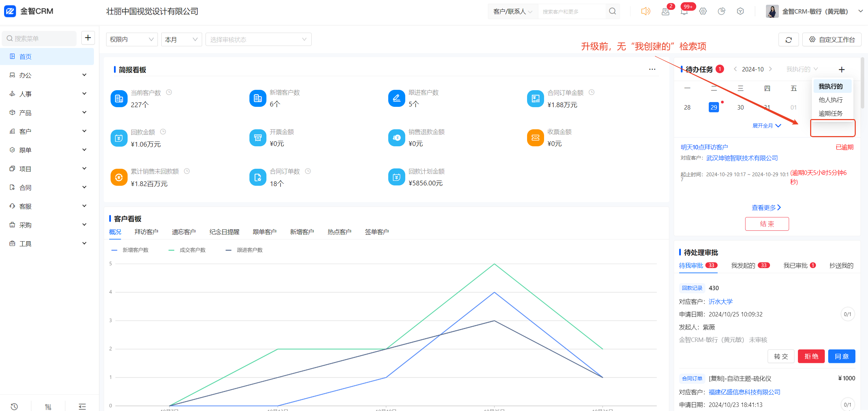
Task: Open the three-dot menu of 简报看板
Action: (652, 69)
